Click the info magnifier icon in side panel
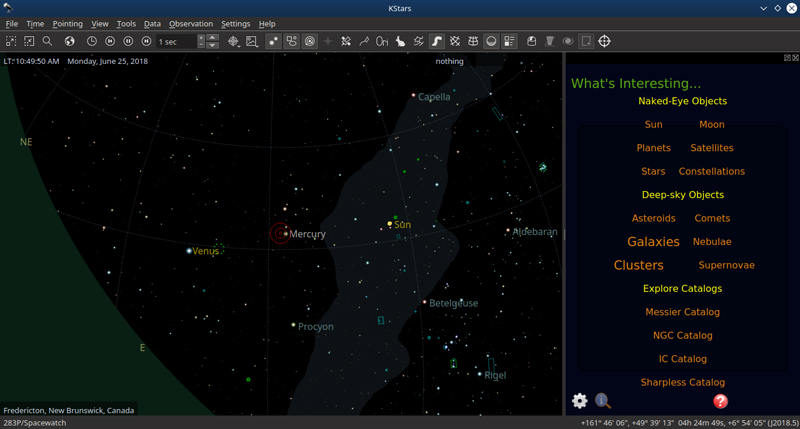 point(603,401)
